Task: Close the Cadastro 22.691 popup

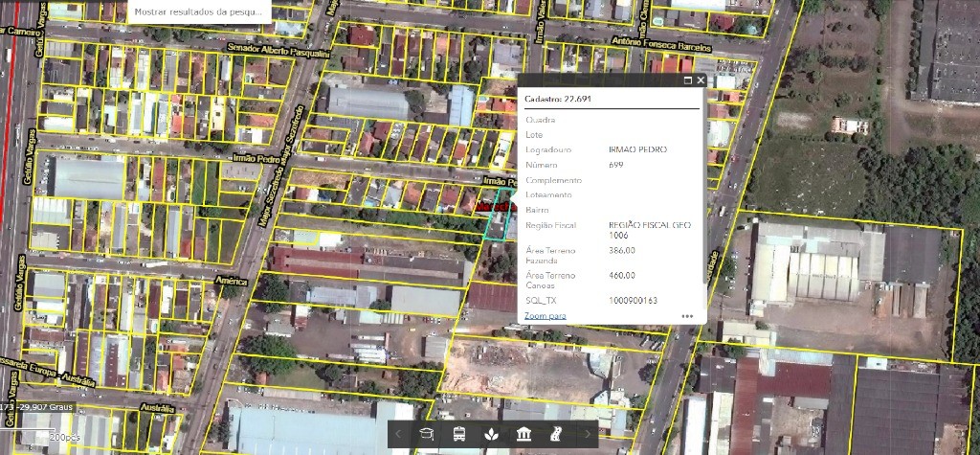Action: point(701,81)
